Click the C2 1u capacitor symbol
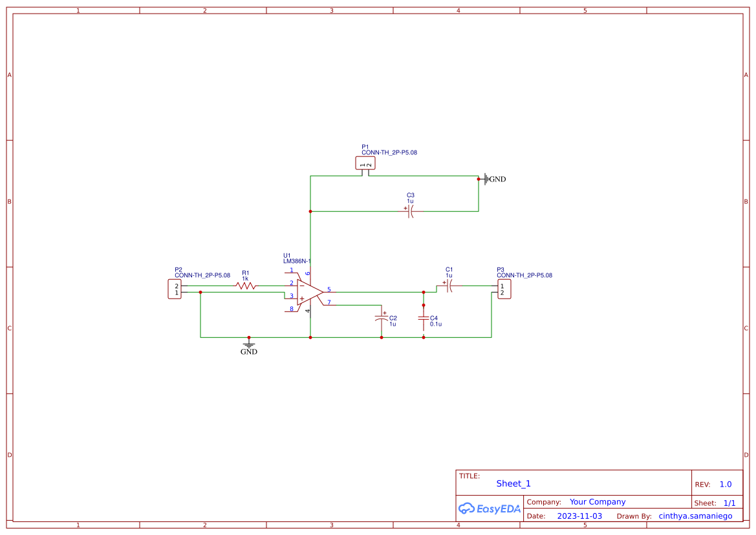Viewport: 756px width, 535px height. click(x=382, y=318)
